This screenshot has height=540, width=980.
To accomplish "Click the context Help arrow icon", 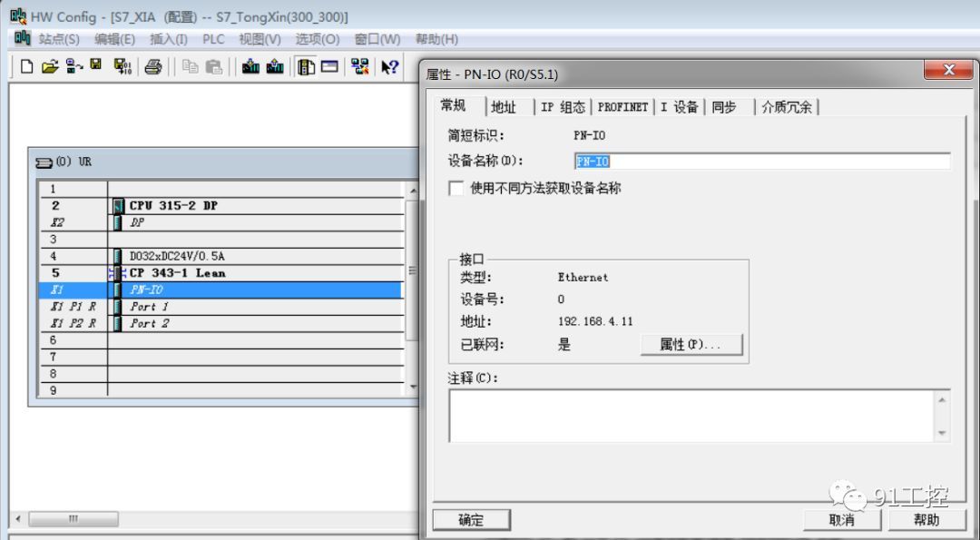I will click(389, 66).
